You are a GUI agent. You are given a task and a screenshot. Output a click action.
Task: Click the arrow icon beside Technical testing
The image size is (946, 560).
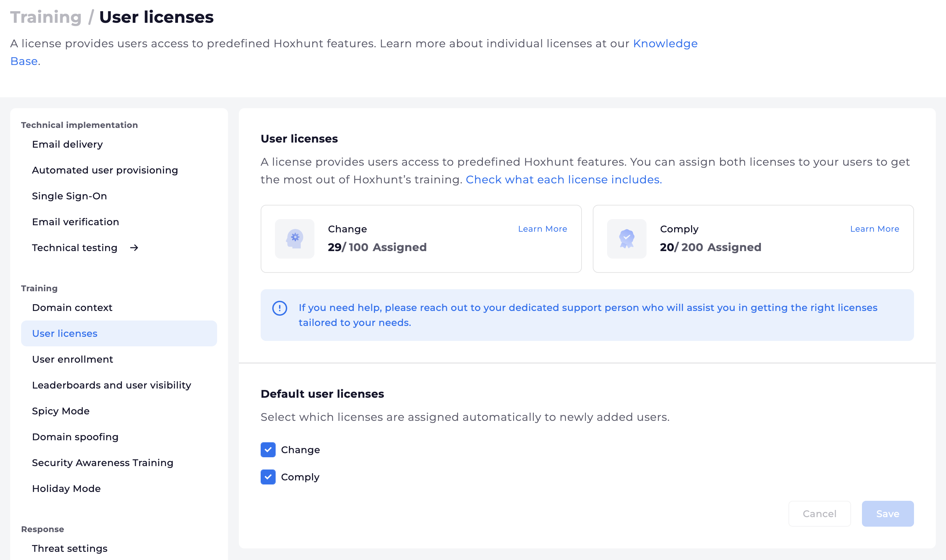[x=134, y=248]
